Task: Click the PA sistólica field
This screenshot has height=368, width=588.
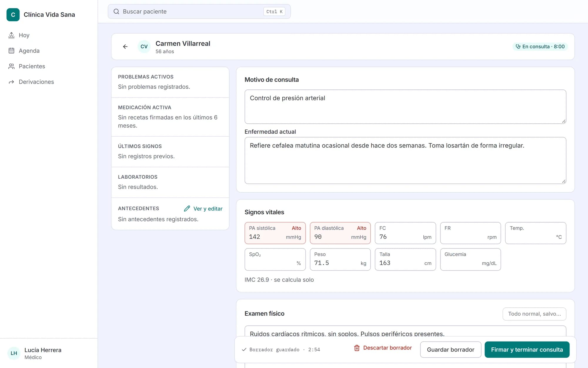Action: click(x=275, y=233)
